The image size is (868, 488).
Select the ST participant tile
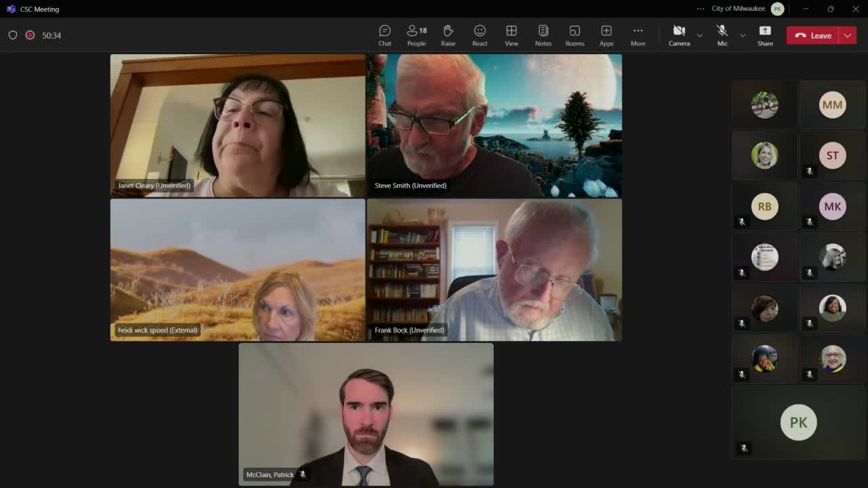[x=833, y=155]
